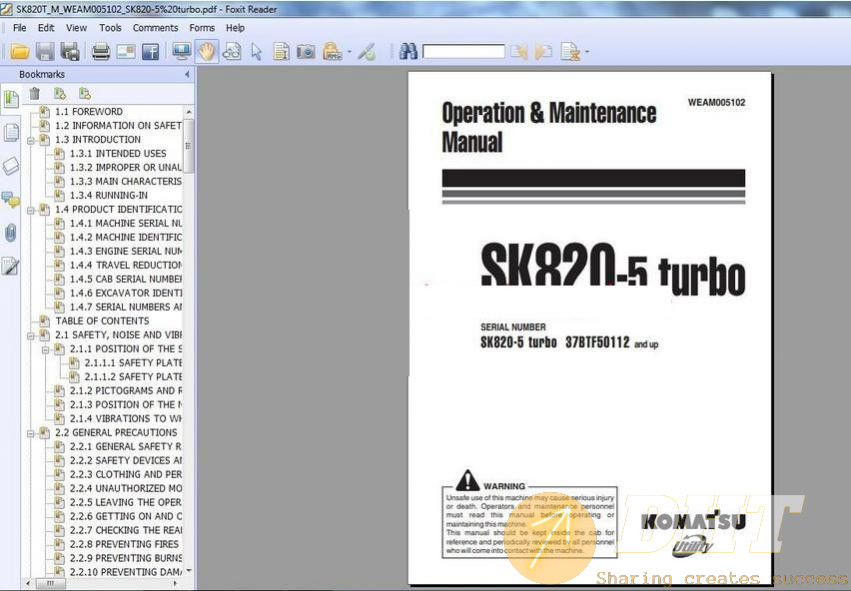Collapse the 2.1.1 POSITION OF THE bookmark
The height and width of the screenshot is (591, 851).
[x=46, y=350]
